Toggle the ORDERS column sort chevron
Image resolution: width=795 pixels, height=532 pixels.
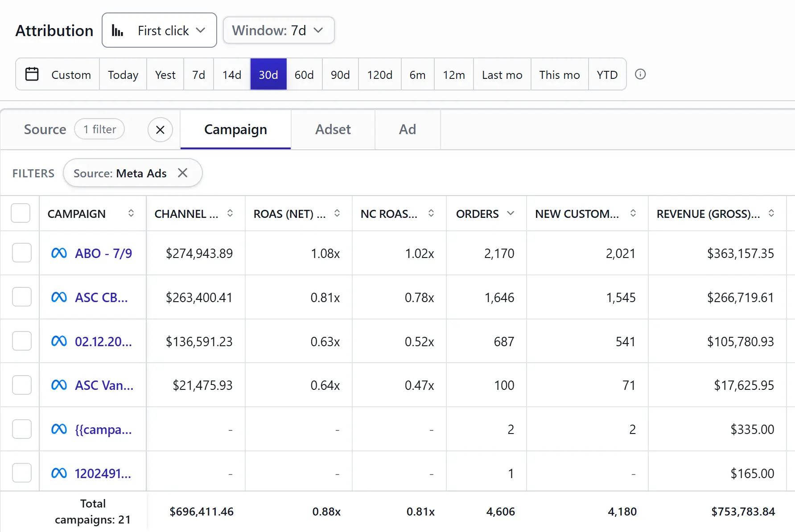tap(511, 213)
